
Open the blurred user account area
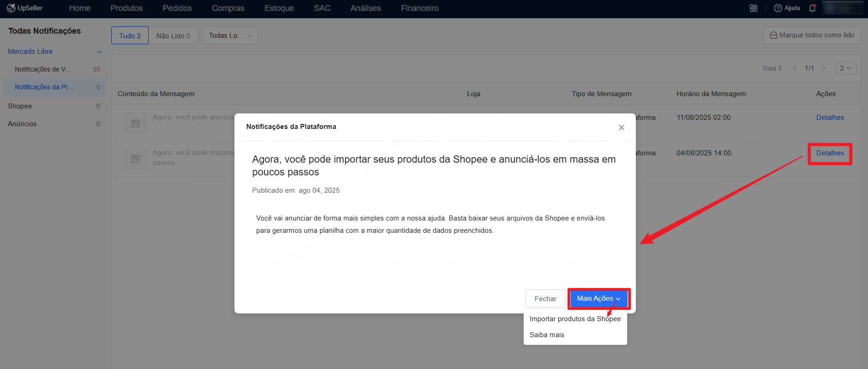843,8
